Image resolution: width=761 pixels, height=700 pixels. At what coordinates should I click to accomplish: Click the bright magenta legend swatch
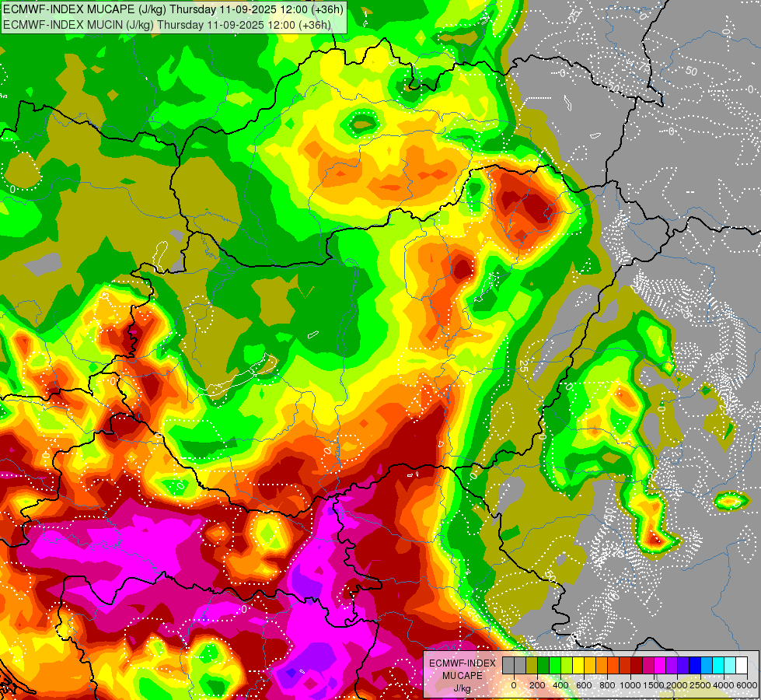tap(661, 665)
